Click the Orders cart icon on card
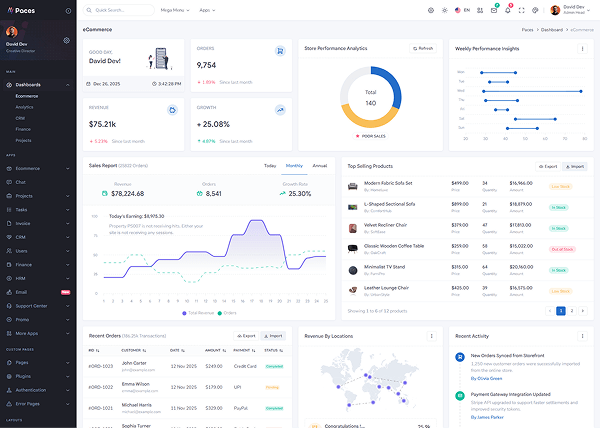The width and height of the screenshot is (600, 428). pos(283,52)
